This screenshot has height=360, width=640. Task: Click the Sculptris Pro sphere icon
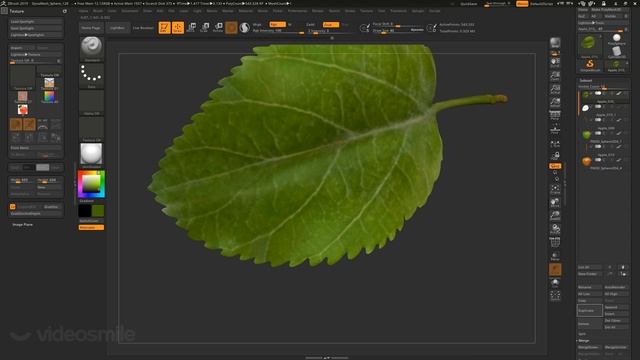pos(244,28)
